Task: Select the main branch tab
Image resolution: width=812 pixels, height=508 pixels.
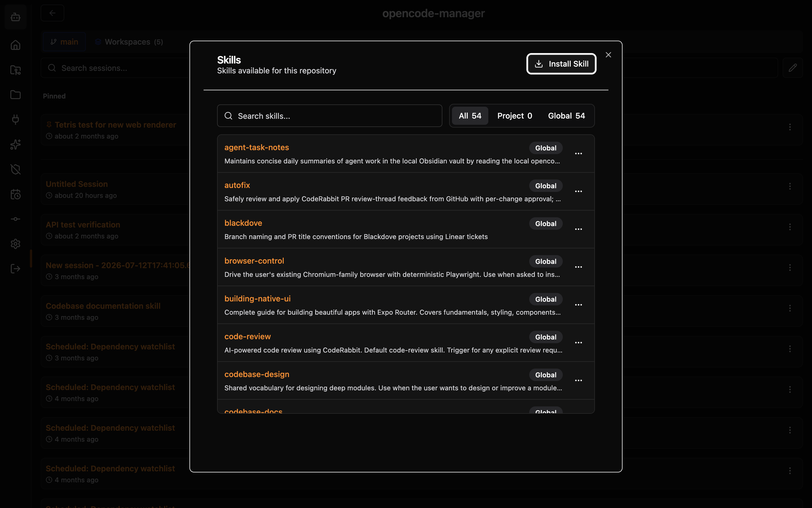Action: [64, 42]
